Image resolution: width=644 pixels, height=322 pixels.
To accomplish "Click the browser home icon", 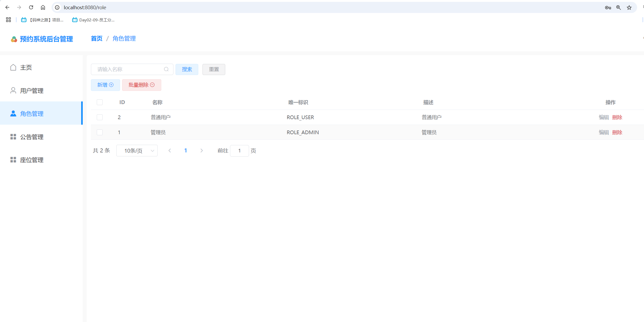I will pos(43,7).
